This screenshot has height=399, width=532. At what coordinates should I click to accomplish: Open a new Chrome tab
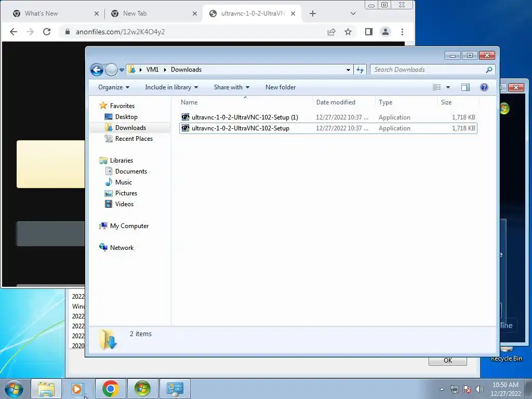point(312,14)
